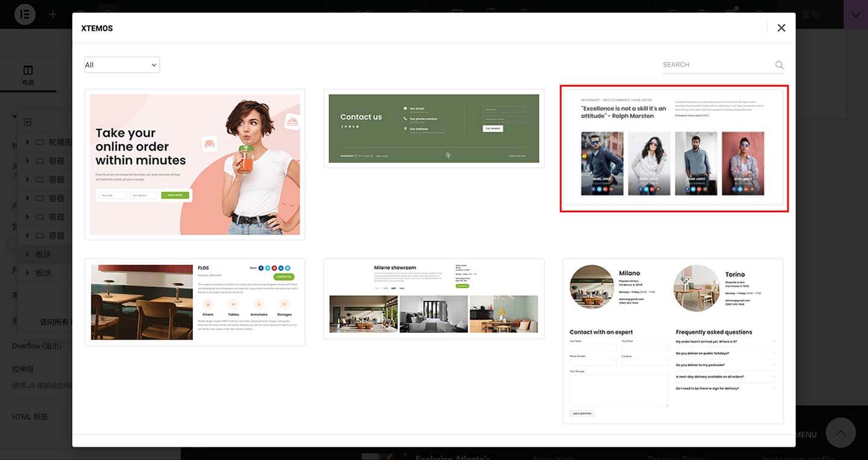The width and height of the screenshot is (868, 460).
Task: Click the HTML 标签 setting label
Action: tap(30, 417)
